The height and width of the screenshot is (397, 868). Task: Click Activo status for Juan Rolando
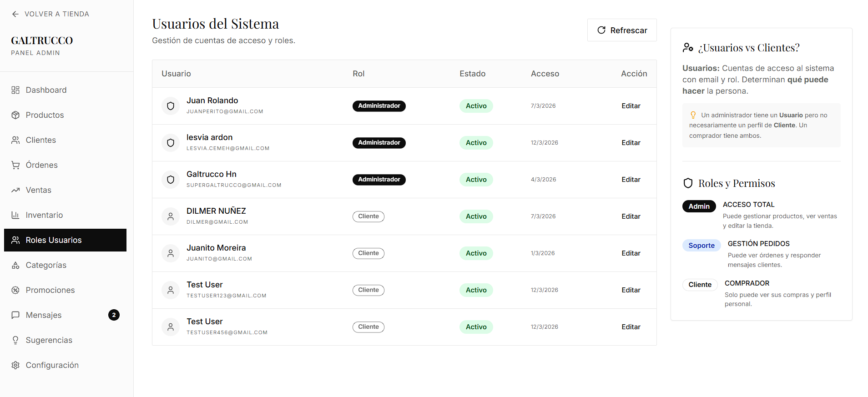click(476, 106)
